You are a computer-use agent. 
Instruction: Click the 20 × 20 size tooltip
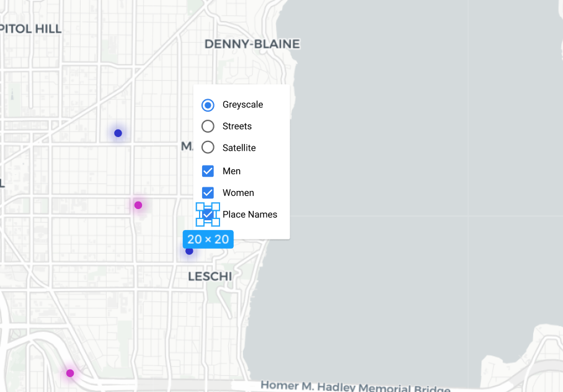(208, 239)
